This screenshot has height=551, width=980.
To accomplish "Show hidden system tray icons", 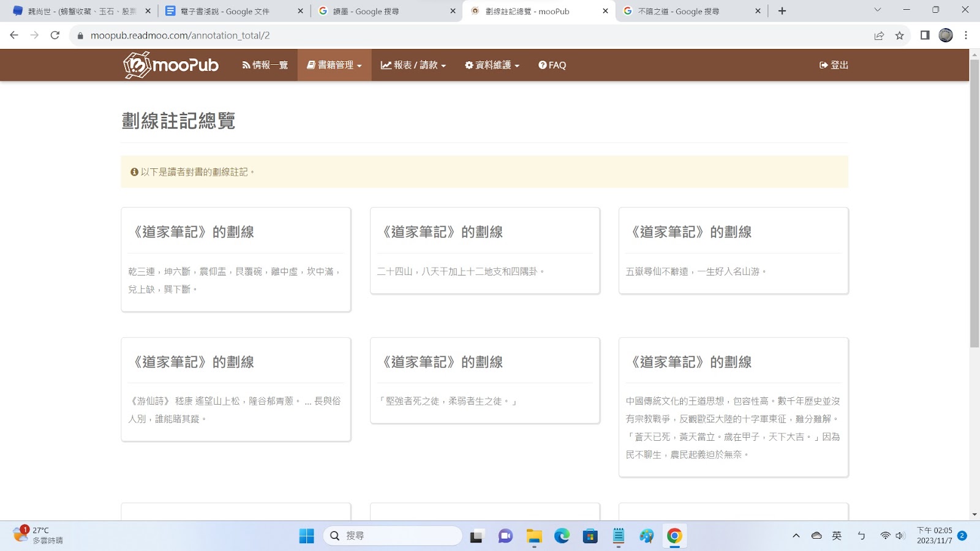I will tap(796, 536).
